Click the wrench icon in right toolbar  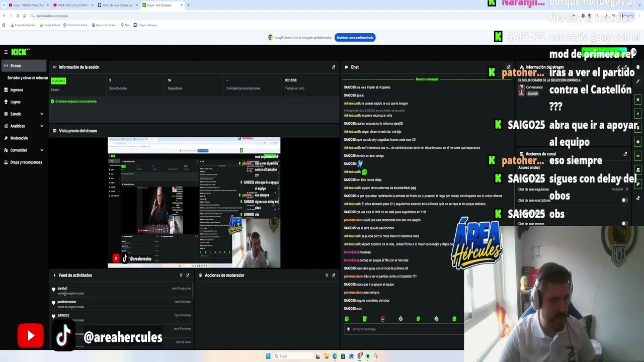pos(638,184)
